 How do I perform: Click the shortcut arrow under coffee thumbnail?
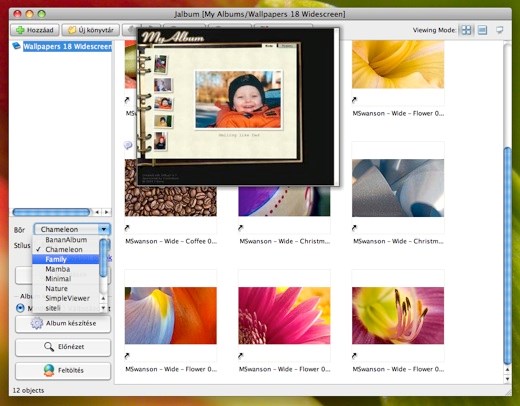click(x=127, y=228)
